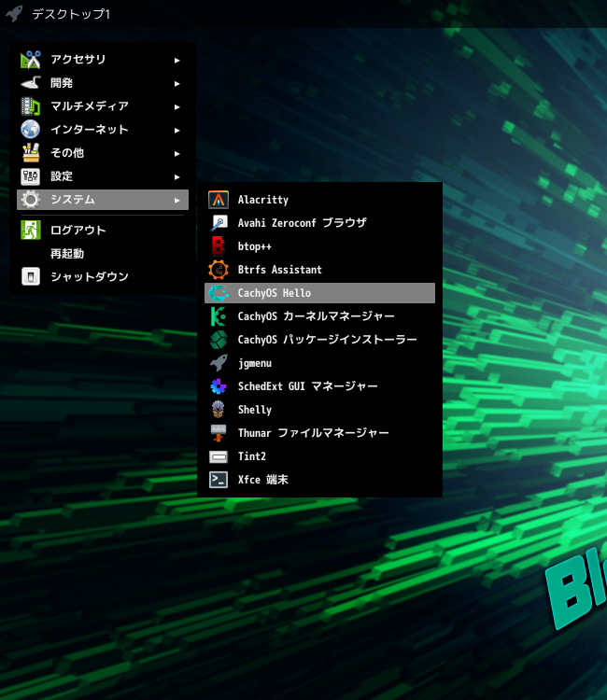
Task: Expand the マルチメディア submenu arrow
Action: (176, 106)
